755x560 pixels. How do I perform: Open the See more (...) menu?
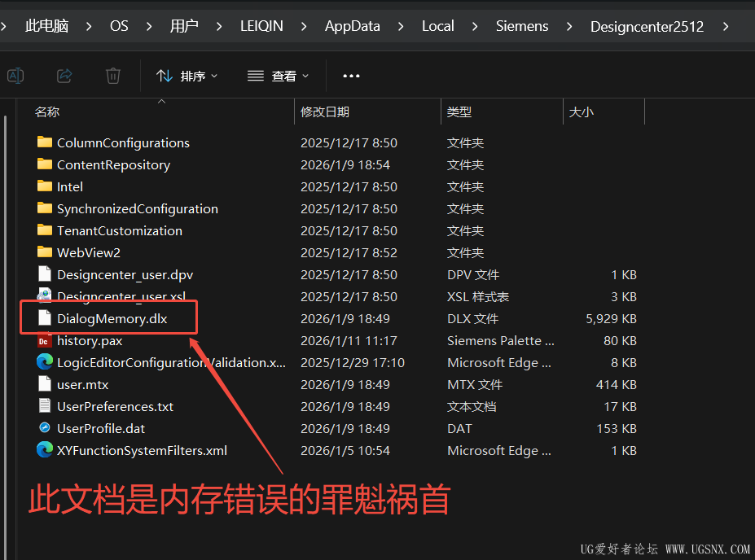point(350,76)
